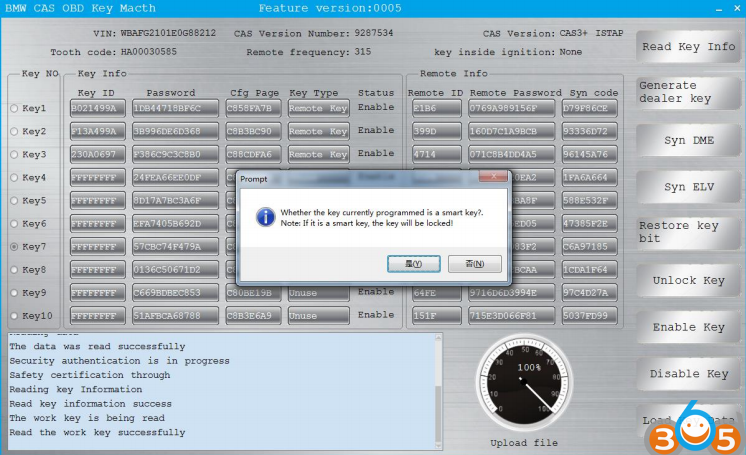
Task: Choose the Key3 radio option
Action: pos(14,154)
